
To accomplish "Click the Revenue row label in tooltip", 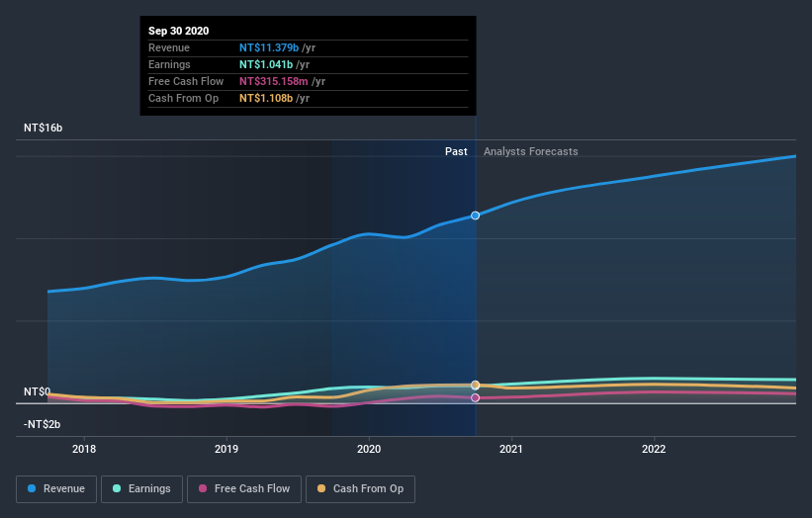I will click(x=169, y=47).
